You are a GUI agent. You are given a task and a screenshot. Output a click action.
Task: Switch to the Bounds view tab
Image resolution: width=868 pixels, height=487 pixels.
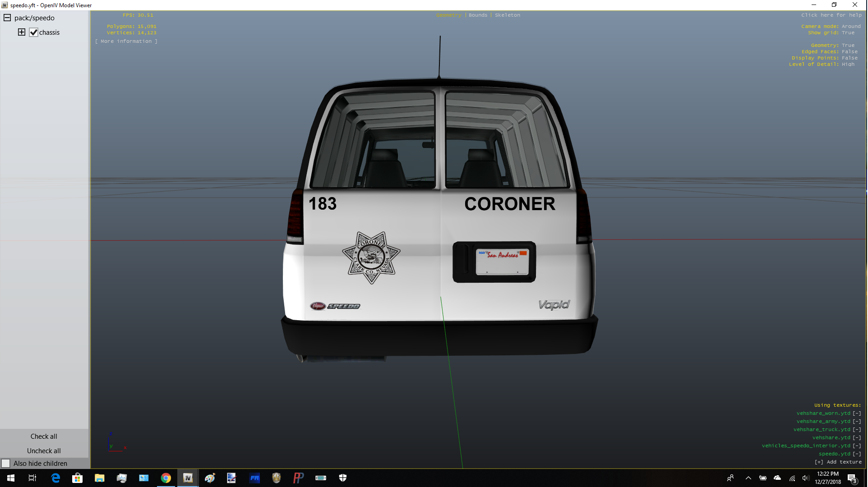(x=478, y=15)
